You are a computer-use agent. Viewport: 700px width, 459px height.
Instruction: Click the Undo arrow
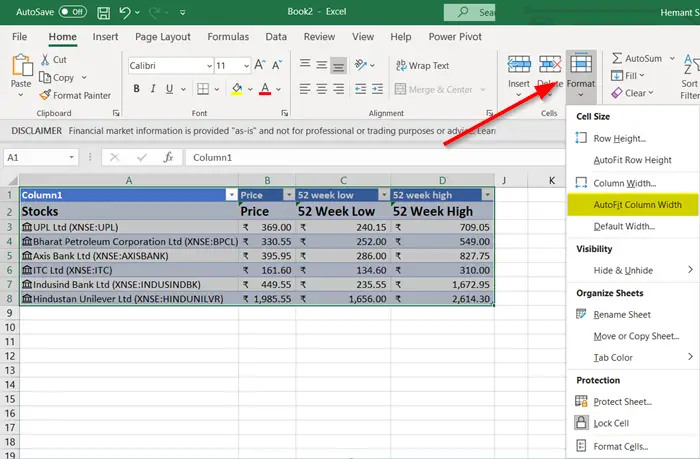125,13
